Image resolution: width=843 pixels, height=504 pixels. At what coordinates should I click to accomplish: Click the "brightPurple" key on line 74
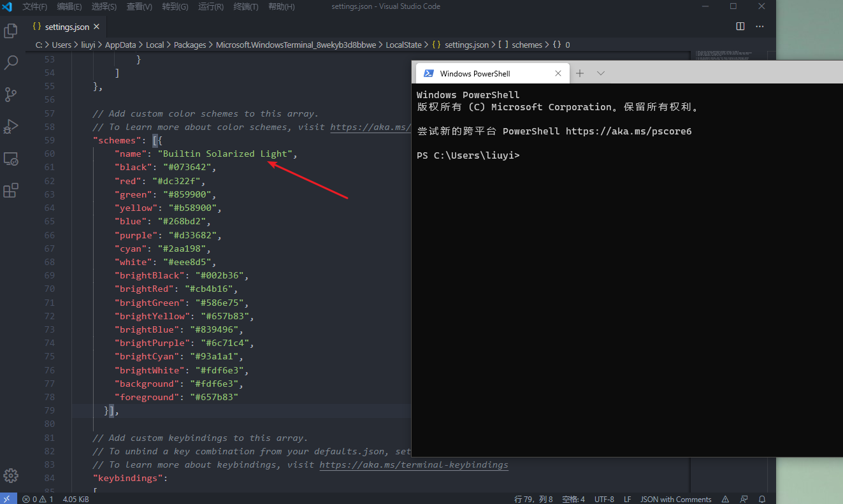(152, 343)
